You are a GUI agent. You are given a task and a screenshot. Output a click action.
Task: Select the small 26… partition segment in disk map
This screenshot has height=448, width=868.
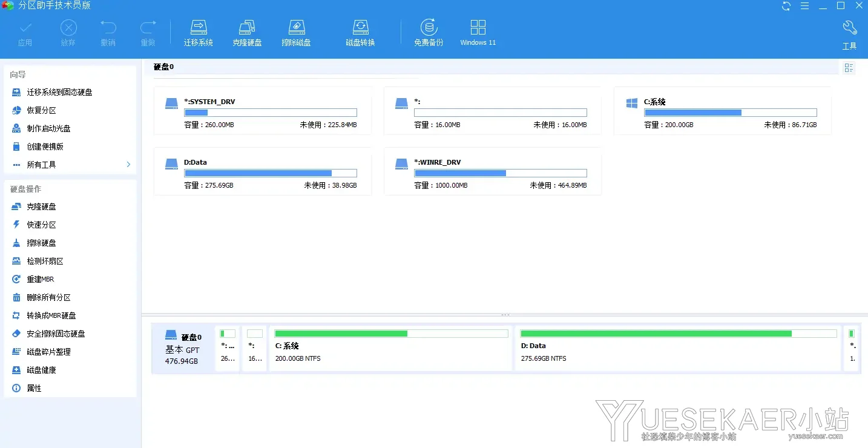228,349
